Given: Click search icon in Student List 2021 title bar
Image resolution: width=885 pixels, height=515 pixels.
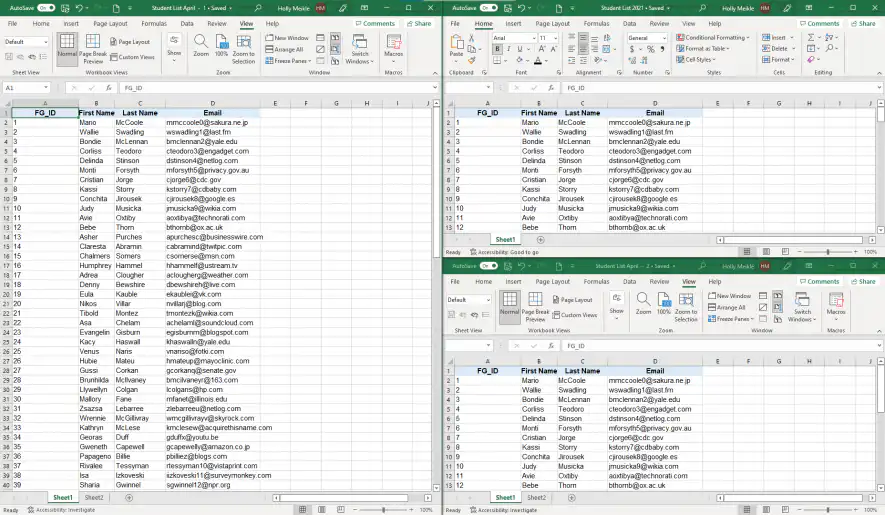Looking at the screenshot, I should 702,8.
